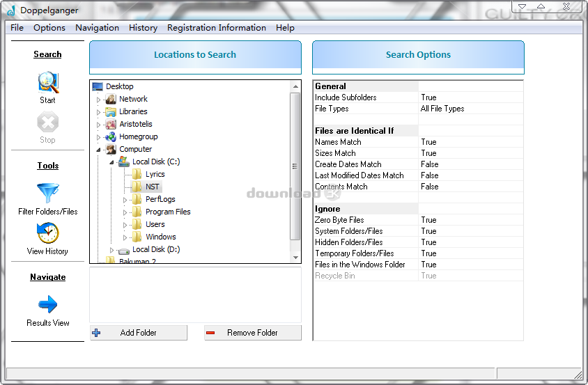Toggle Zero Byte Files value
Viewport: 588px width, 385px height.
(471, 220)
